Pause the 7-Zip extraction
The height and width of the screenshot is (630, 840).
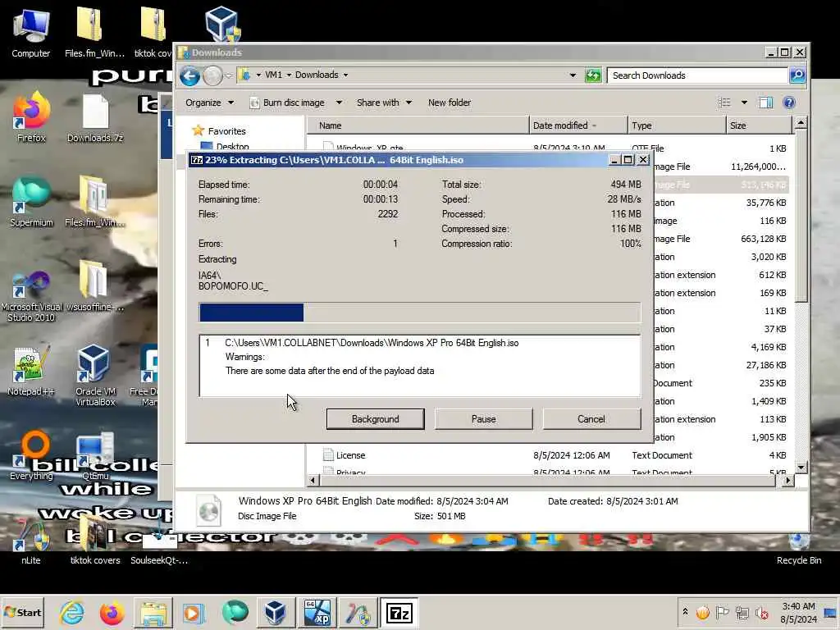coord(483,419)
